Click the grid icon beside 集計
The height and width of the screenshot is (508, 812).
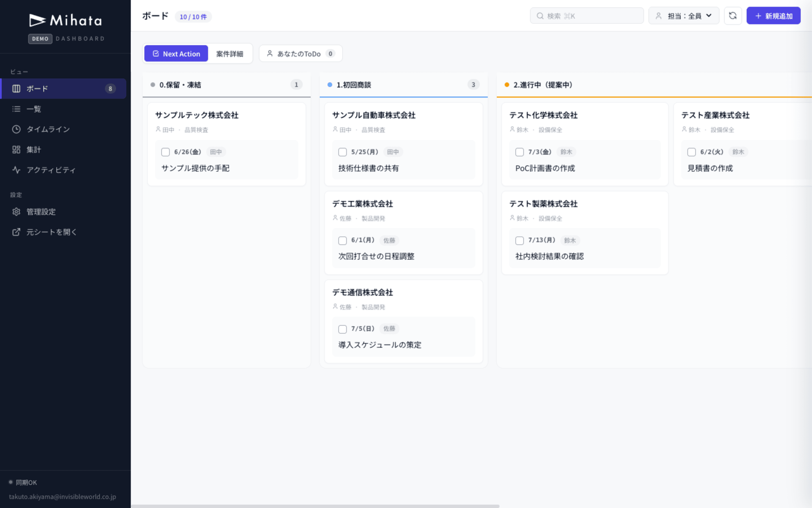tap(16, 150)
